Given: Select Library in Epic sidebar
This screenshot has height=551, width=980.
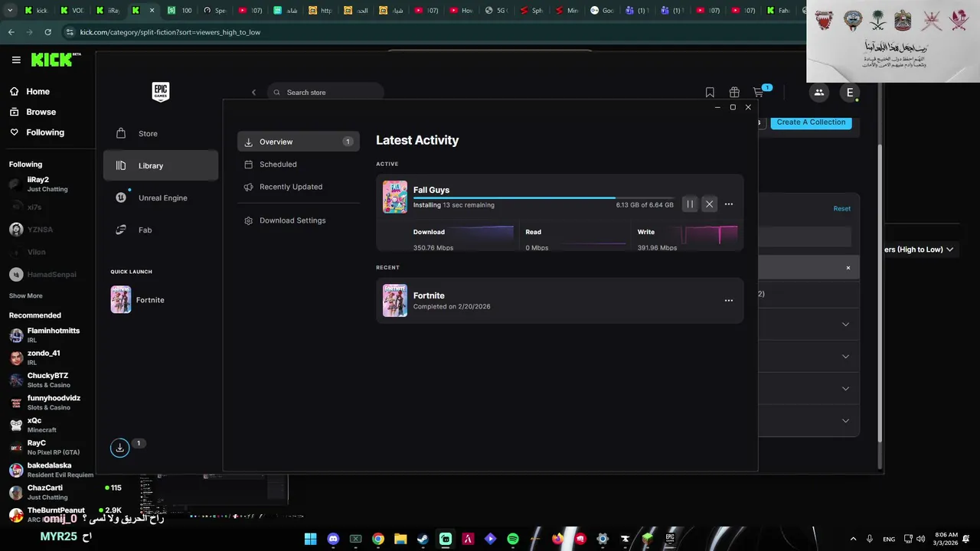Looking at the screenshot, I should coord(161,165).
